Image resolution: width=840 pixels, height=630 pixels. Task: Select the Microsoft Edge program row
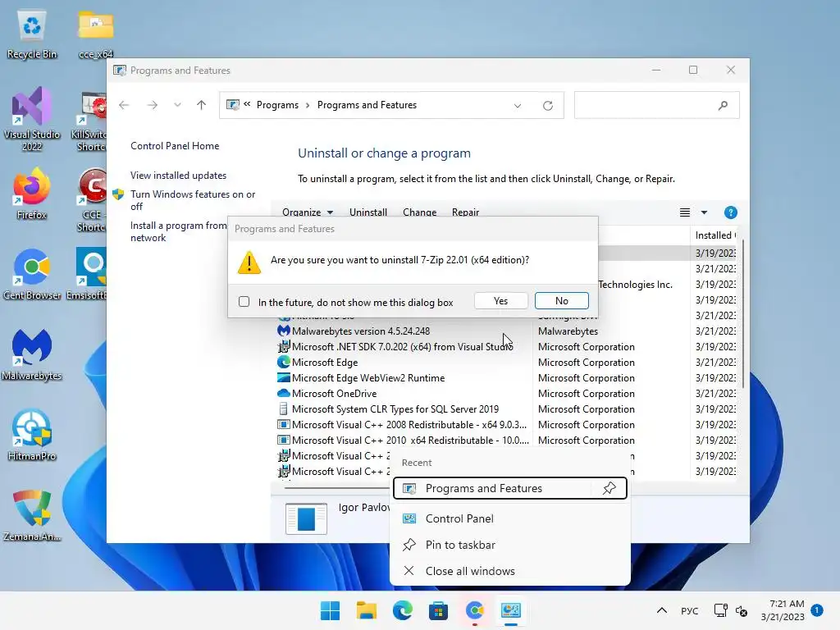(506, 362)
